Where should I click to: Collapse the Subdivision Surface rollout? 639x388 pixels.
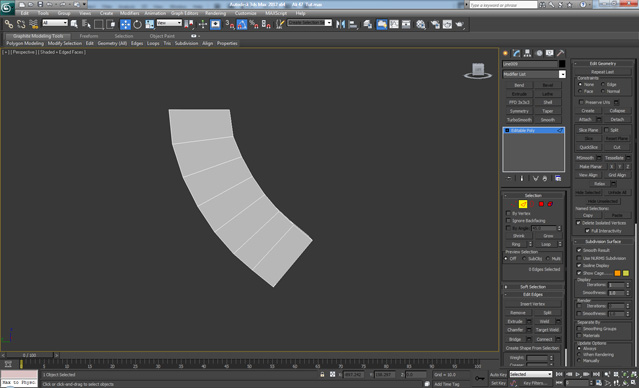click(x=603, y=242)
